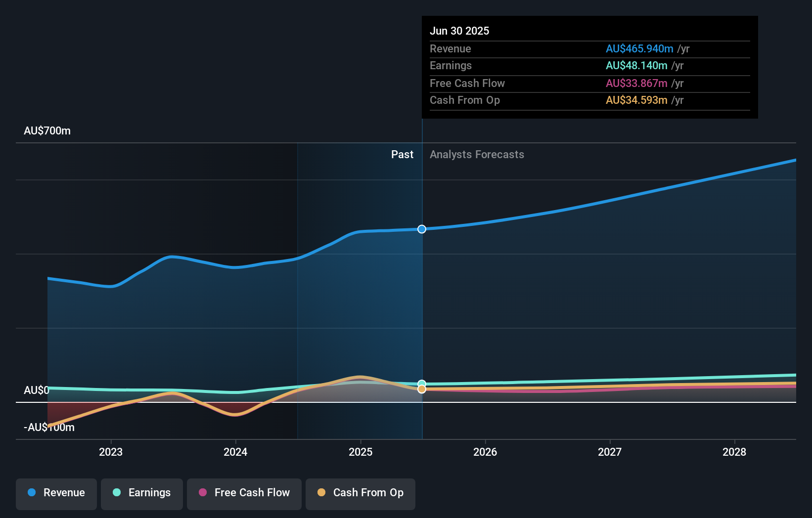This screenshot has height=518, width=812.
Task: Click the 2028 x-axis label
Action: [734, 452]
